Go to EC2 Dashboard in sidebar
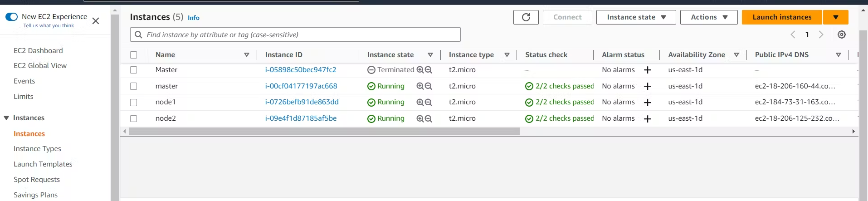The width and height of the screenshot is (868, 201). 38,51
